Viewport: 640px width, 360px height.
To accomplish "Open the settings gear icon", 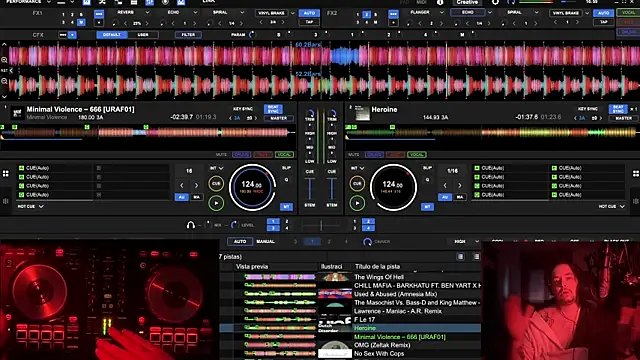I will pos(495,2).
